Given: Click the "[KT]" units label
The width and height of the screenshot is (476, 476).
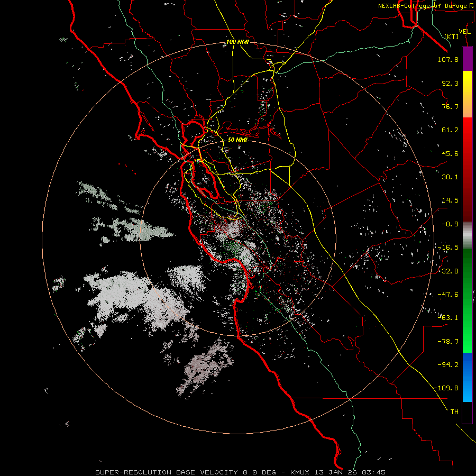Looking at the screenshot, I should (451, 36).
